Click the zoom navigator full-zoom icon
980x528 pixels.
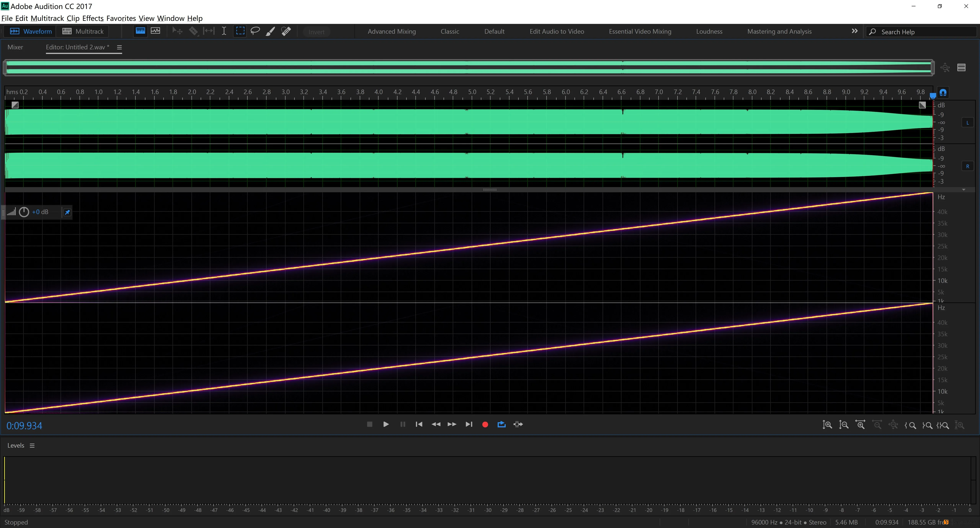click(945, 68)
